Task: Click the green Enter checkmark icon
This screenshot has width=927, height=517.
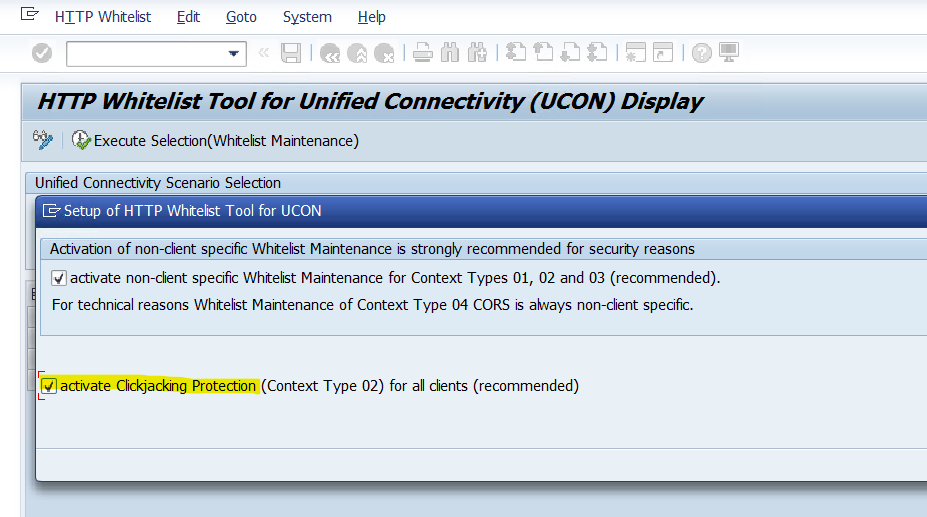Action: point(42,53)
